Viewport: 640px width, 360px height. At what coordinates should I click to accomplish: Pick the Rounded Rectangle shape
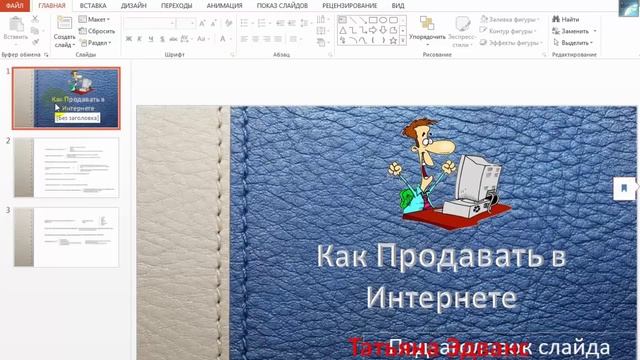pyautogui.click(x=393, y=20)
